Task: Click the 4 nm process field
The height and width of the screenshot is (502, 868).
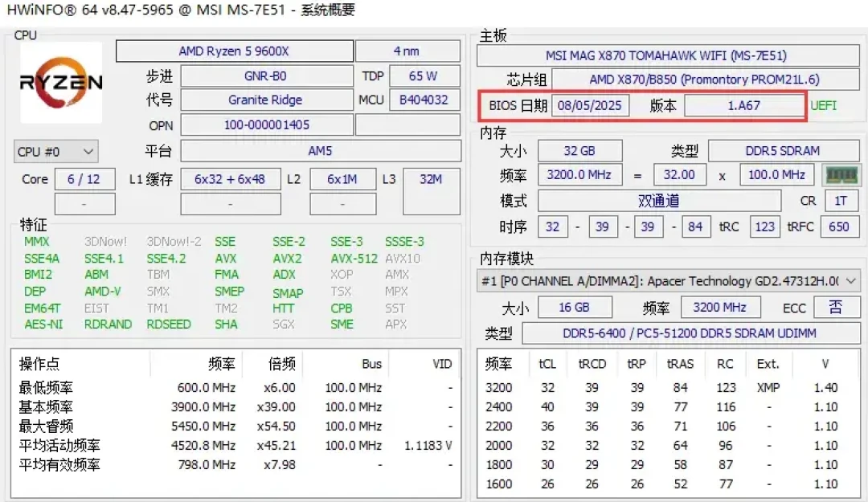Action: click(407, 51)
